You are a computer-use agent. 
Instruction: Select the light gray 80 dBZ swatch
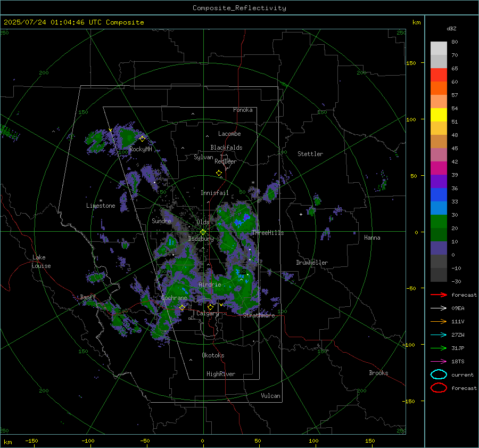(x=439, y=48)
